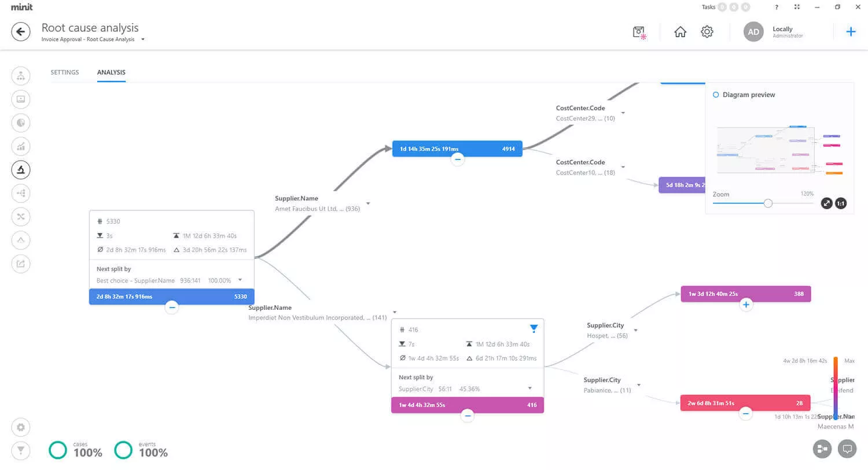Image resolution: width=868 pixels, height=470 pixels.
Task: Select the root cause analysis microscope icon
Action: click(21, 169)
